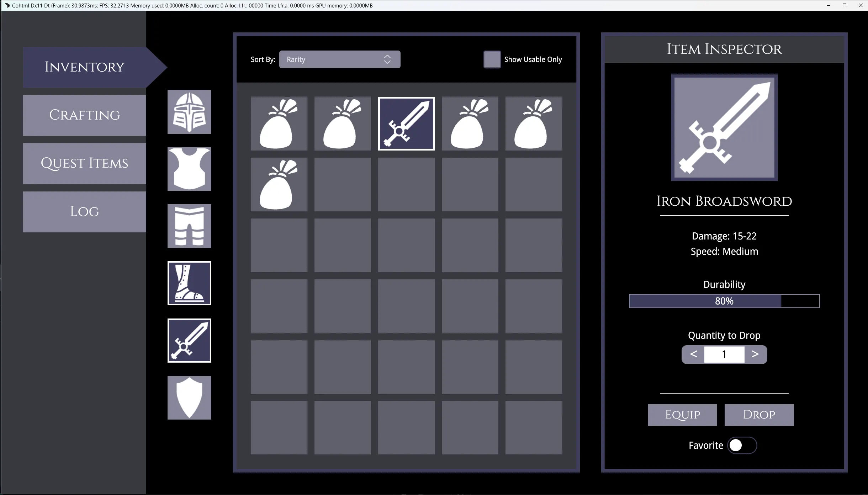Select the boots equipment slot
Screen dimensions: 868x495
pos(189,283)
